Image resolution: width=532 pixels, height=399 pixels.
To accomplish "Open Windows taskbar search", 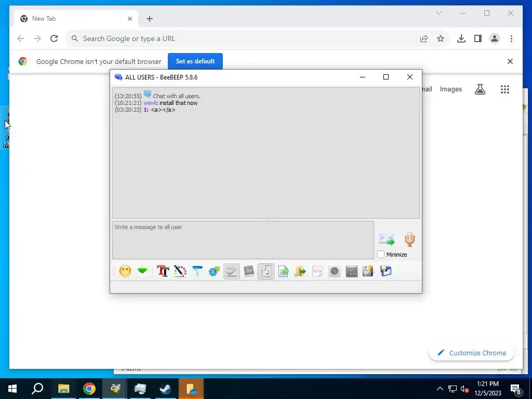I will click(x=37, y=389).
